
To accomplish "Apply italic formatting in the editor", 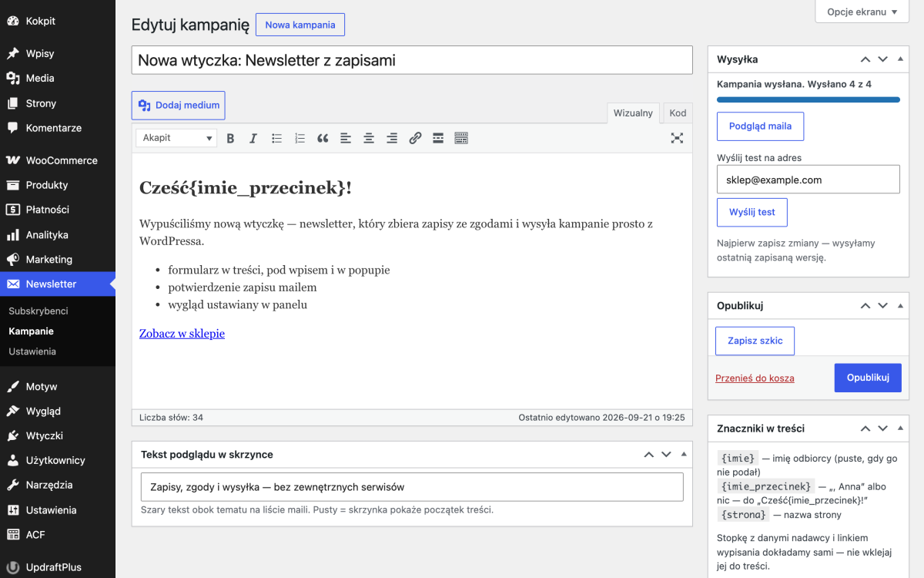I will [x=253, y=138].
